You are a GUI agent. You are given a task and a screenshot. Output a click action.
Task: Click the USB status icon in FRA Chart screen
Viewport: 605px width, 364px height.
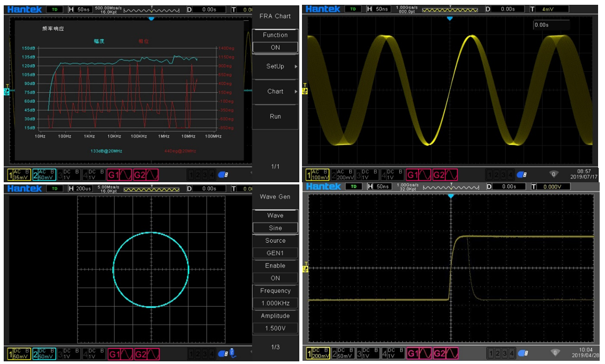[223, 175]
